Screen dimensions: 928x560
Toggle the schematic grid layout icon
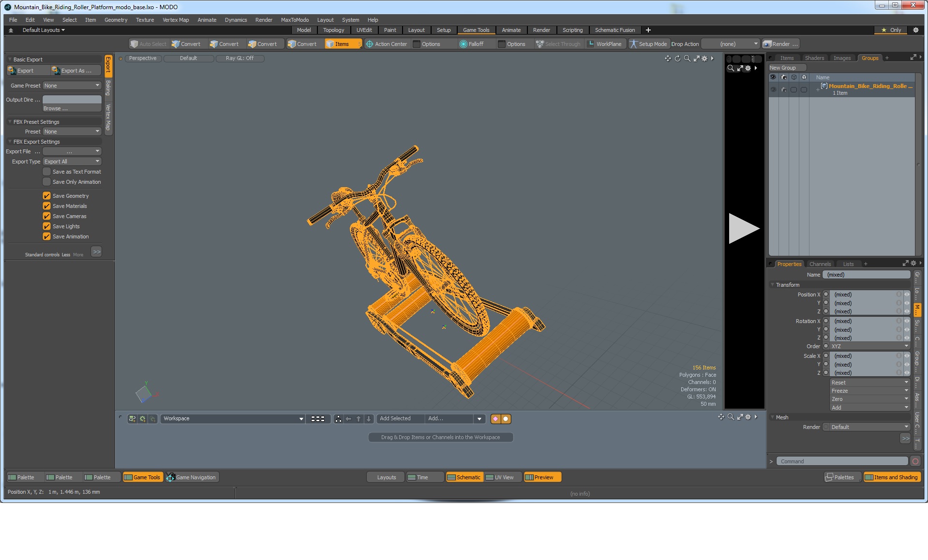[318, 419]
